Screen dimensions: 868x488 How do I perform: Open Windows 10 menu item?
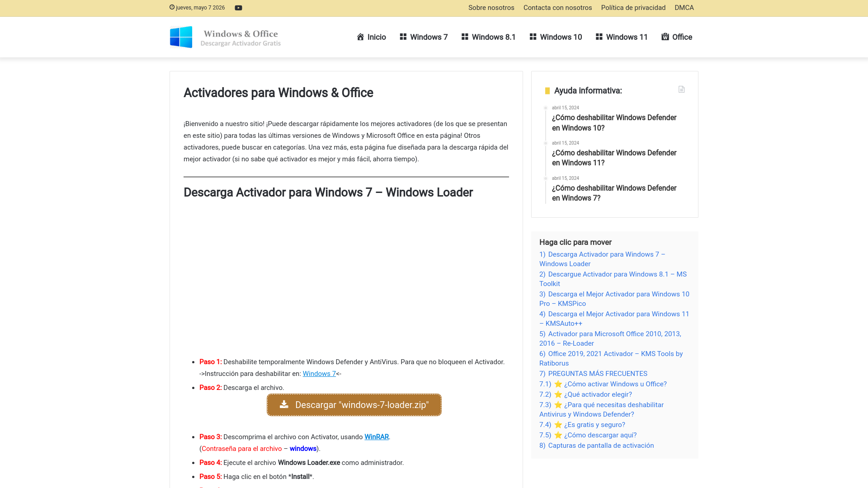point(556,37)
